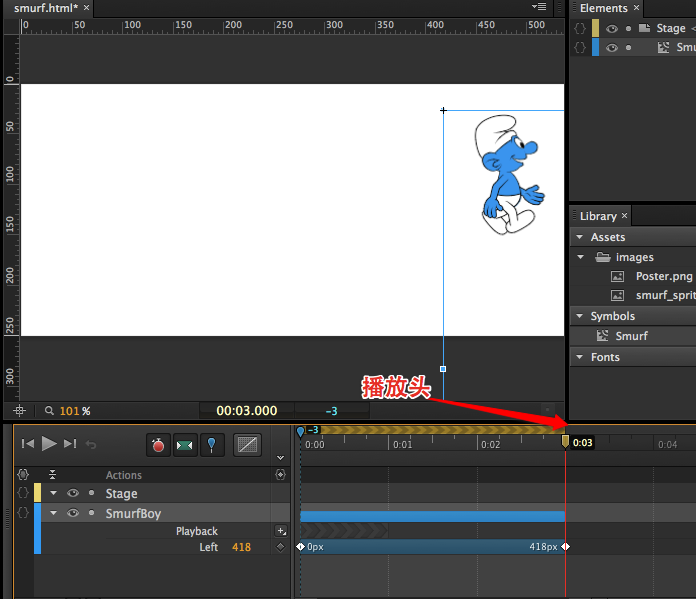
Task: Open the Easing graph button
Action: pos(247,444)
